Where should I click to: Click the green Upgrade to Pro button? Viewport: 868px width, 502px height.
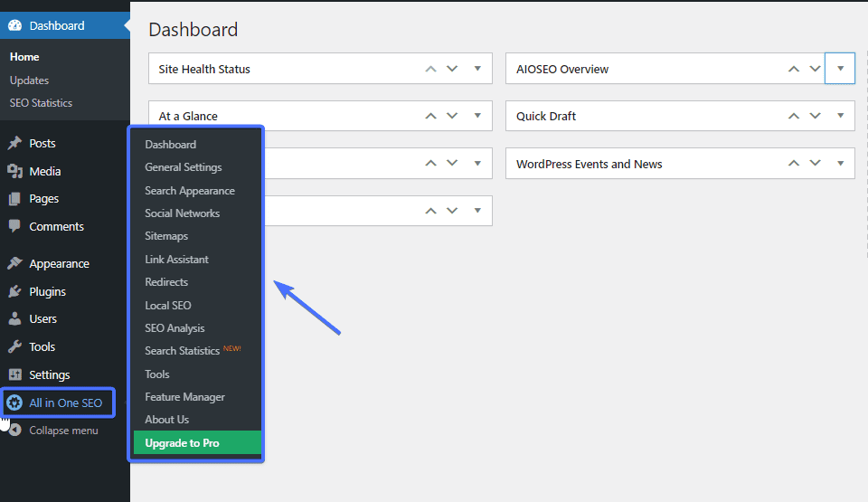click(197, 442)
